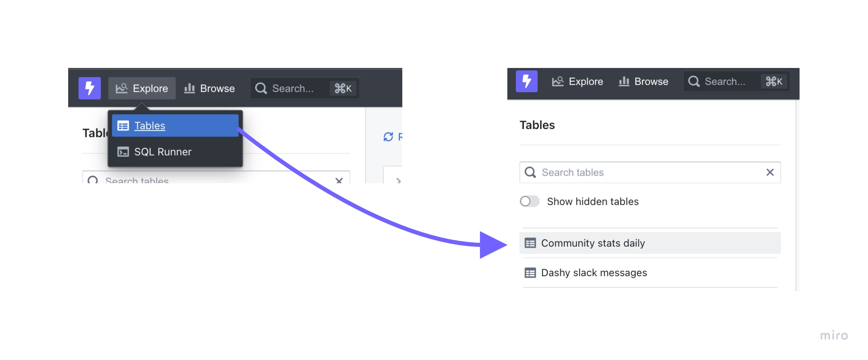
Task: Open the Browse menu in right navbar
Action: point(643,81)
